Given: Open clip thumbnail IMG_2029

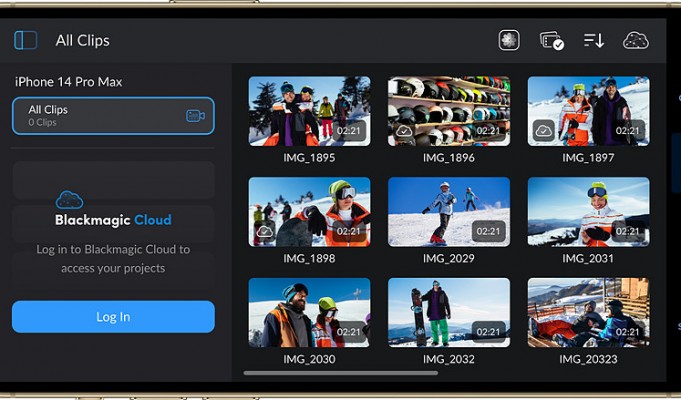Looking at the screenshot, I should (449, 212).
